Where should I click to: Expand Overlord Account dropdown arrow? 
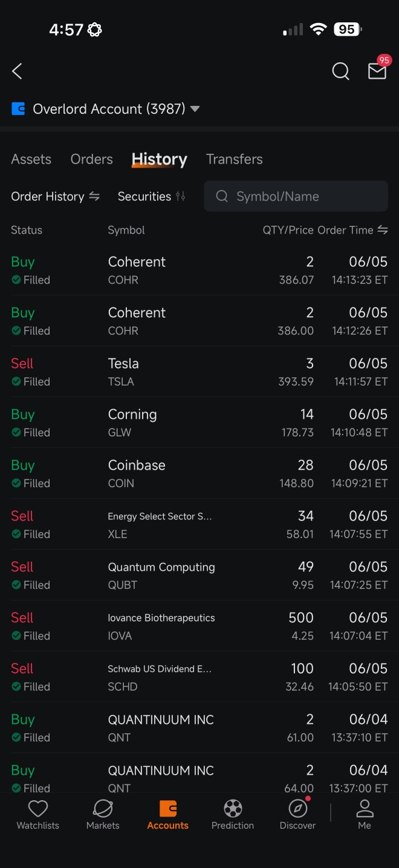195,109
